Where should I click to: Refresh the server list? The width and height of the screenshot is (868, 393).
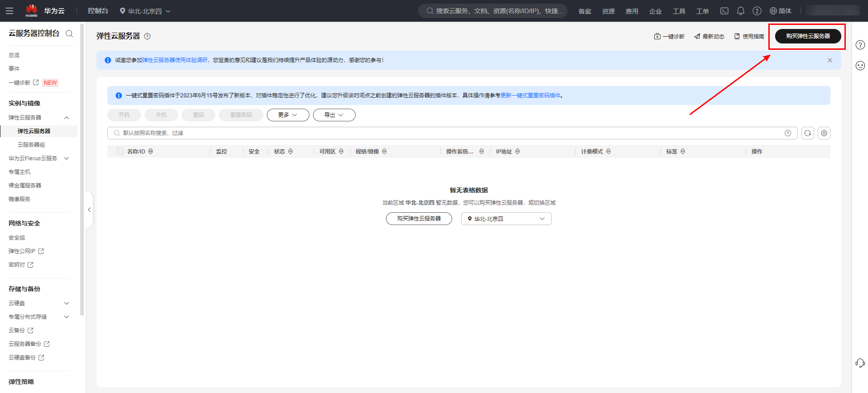coord(808,133)
